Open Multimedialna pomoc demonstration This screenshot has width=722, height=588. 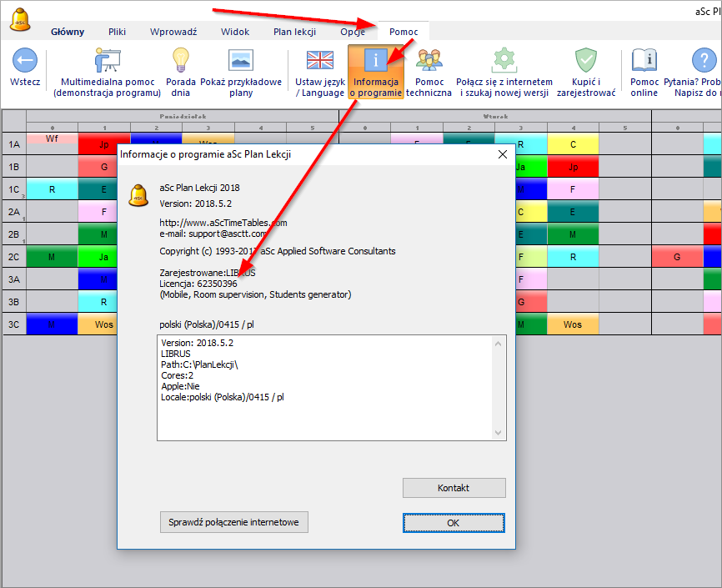point(108,73)
